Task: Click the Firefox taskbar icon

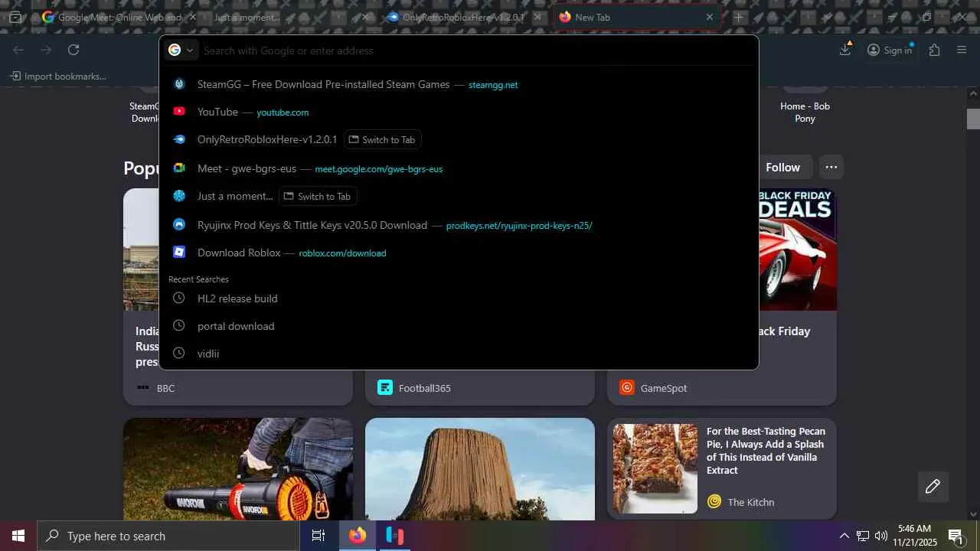Action: coord(358,536)
